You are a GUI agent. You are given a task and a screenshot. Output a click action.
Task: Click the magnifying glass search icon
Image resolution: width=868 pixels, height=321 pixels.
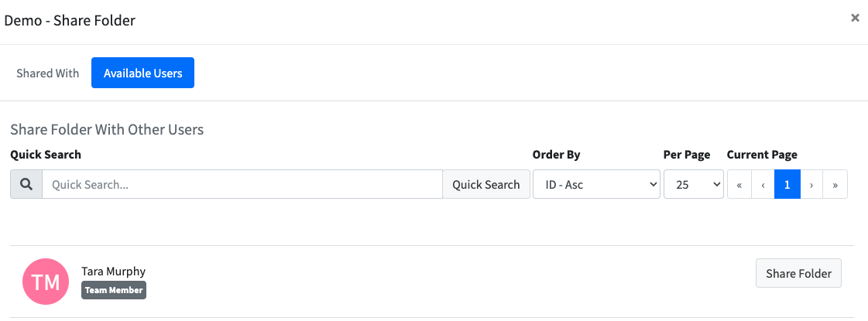point(26,184)
